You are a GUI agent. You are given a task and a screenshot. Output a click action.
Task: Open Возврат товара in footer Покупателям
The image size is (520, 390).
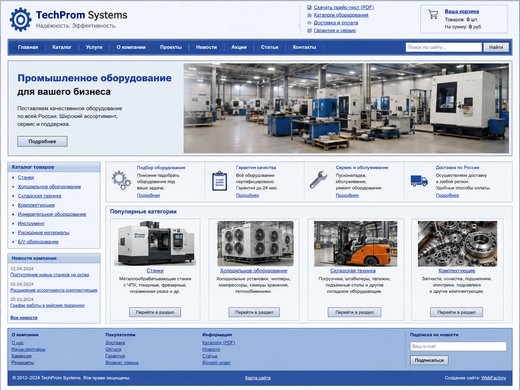pos(122,363)
